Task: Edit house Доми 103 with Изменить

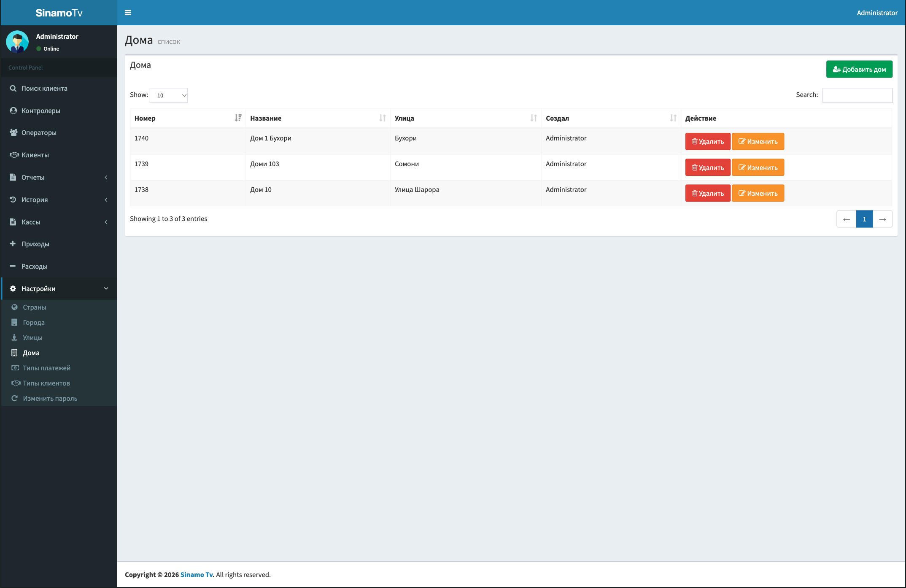Action: (x=758, y=167)
